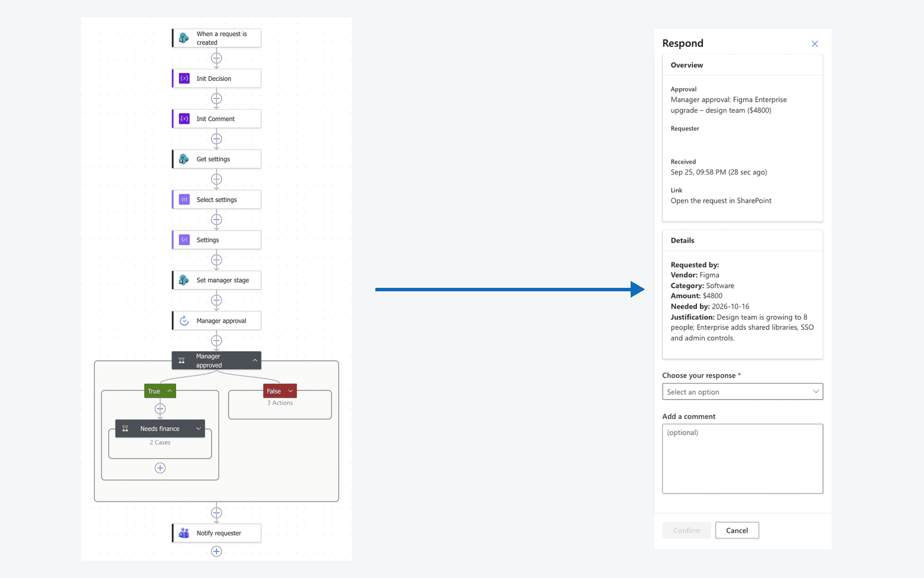Click the Confirm button

click(687, 531)
